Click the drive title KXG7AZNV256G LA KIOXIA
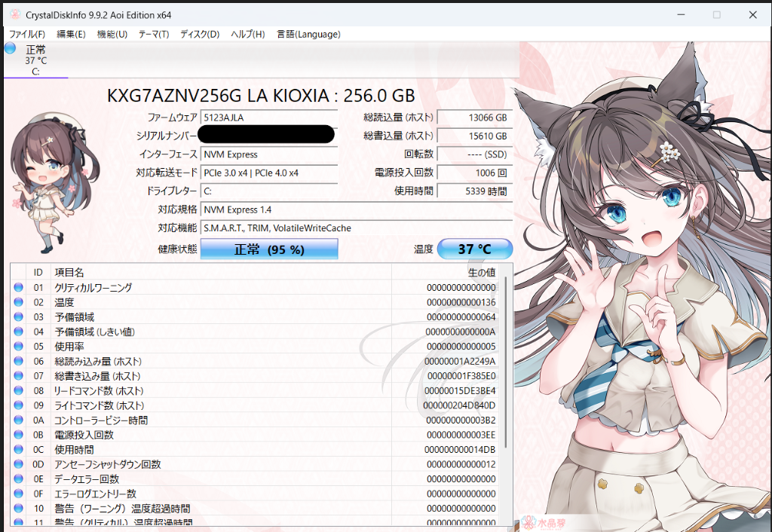The image size is (772, 532). click(261, 95)
